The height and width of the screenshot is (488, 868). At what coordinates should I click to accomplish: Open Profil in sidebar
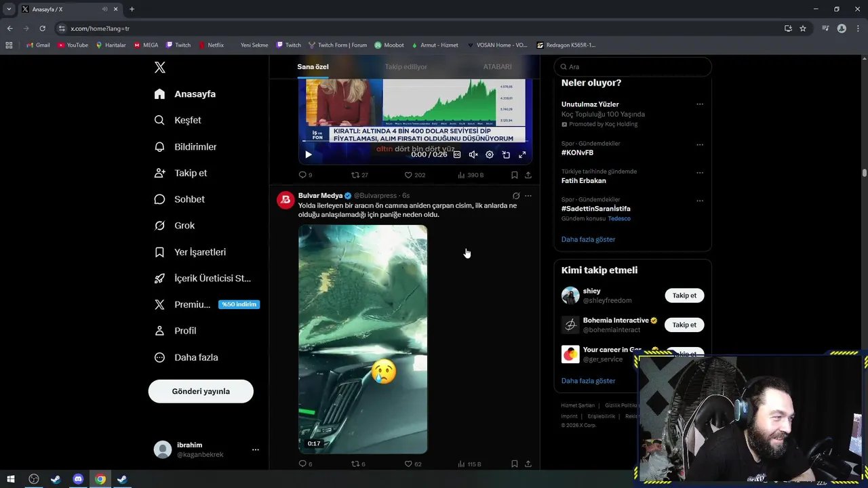coord(175,331)
